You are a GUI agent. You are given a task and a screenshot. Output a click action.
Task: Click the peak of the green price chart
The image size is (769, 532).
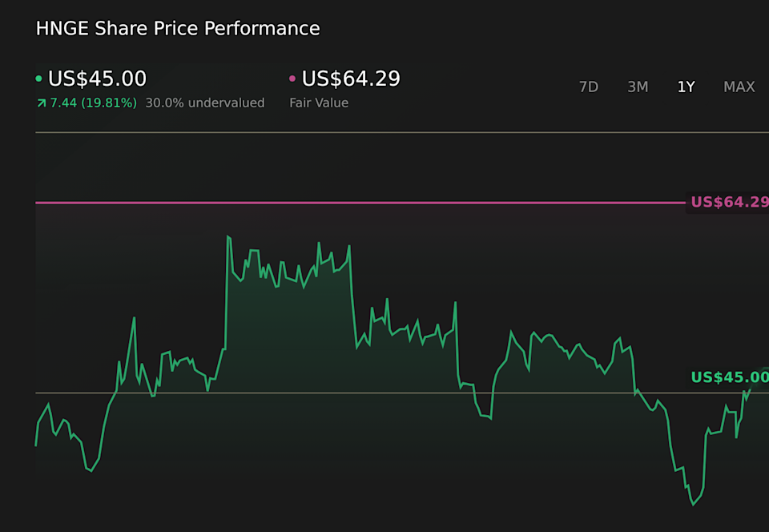229,236
